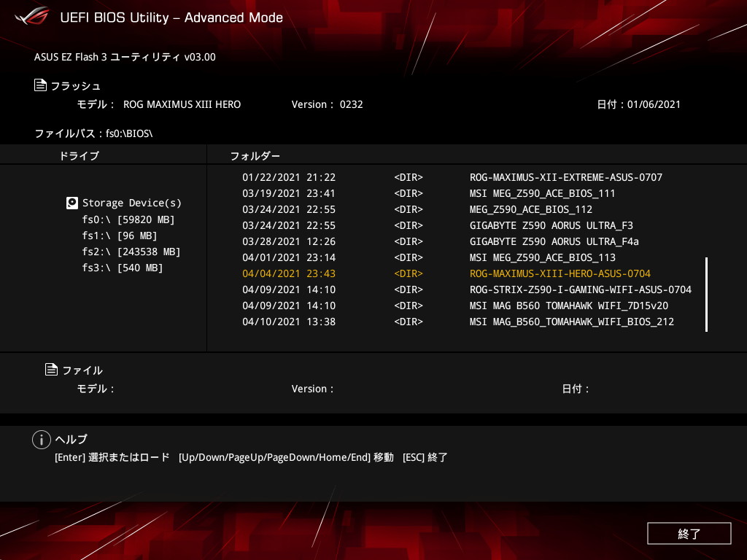Open folder MSI MEG_Z590_ACE_BIOS_111
747x560 pixels.
click(542, 194)
